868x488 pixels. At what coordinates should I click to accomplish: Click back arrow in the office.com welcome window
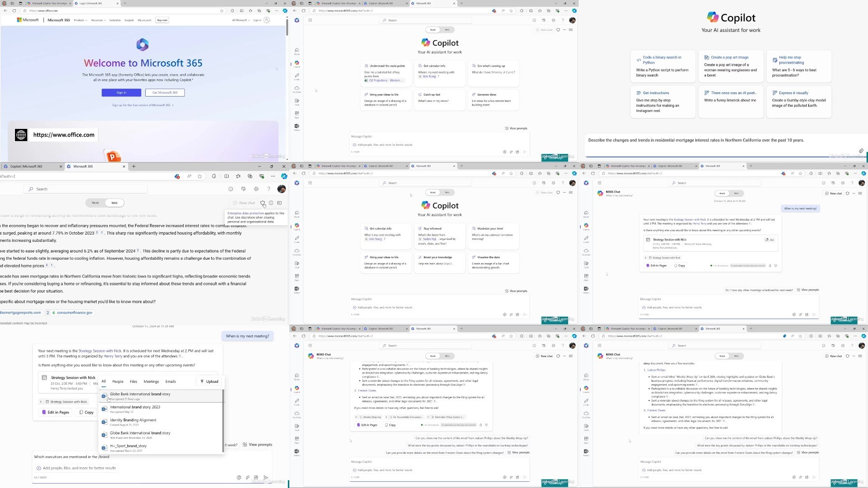pyautogui.click(x=5, y=11)
